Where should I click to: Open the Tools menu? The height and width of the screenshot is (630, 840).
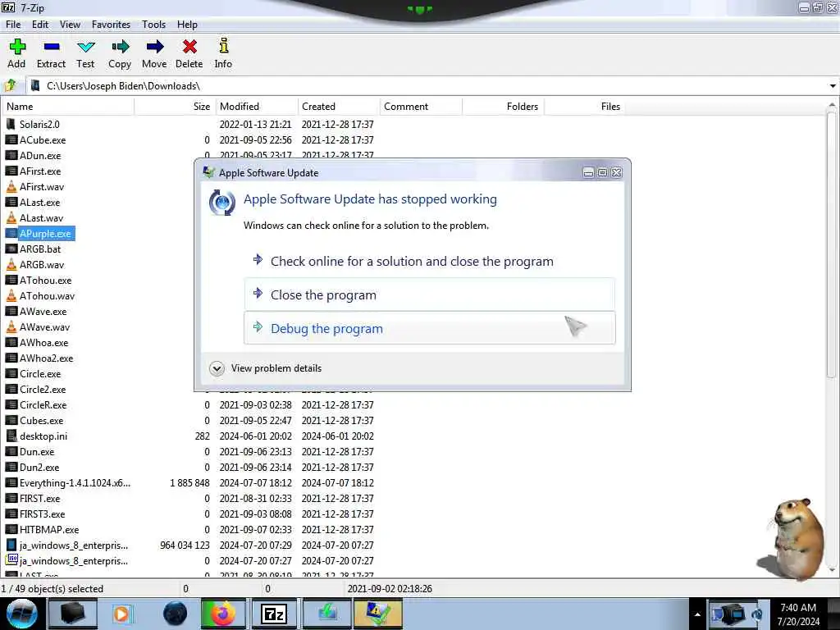point(153,25)
